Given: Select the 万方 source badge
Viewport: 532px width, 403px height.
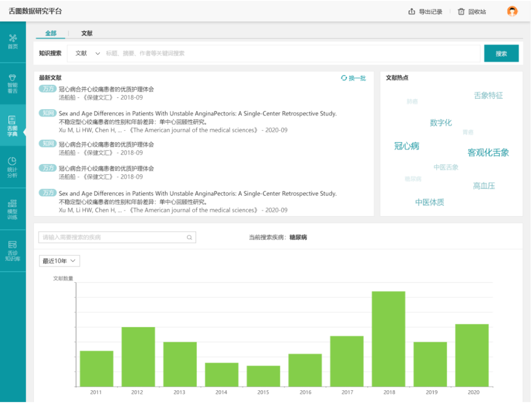Looking at the screenshot, I should pyautogui.click(x=47, y=89).
